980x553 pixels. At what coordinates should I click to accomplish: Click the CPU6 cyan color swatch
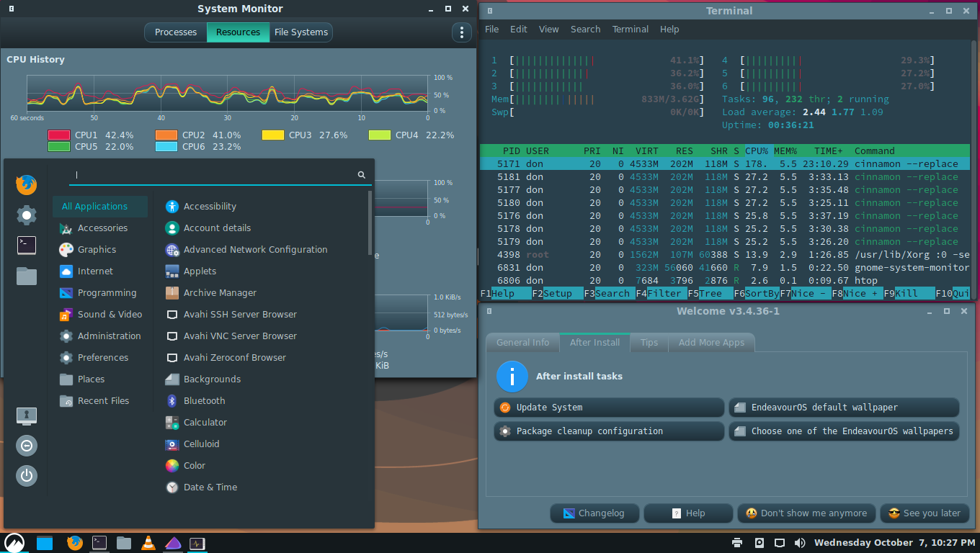[166, 147]
